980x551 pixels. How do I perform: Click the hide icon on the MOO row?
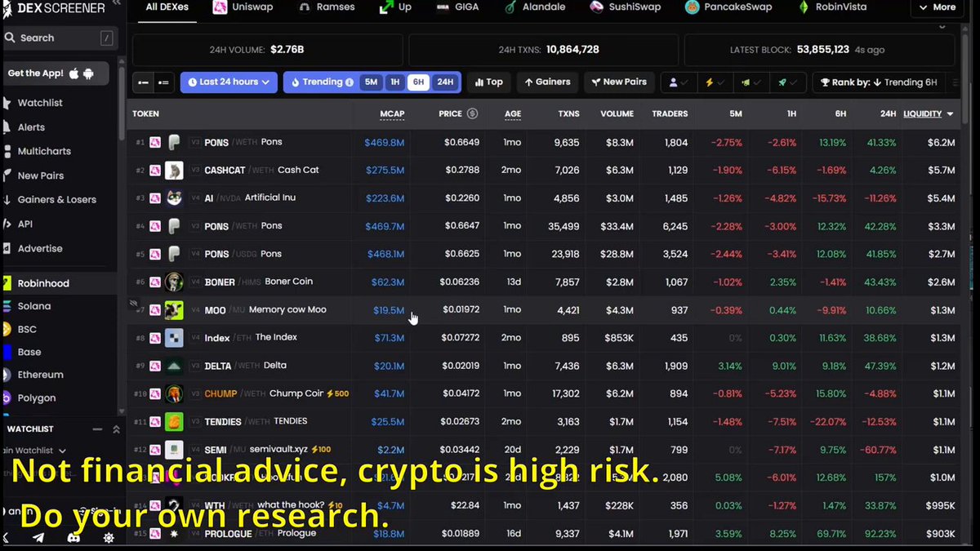(133, 304)
